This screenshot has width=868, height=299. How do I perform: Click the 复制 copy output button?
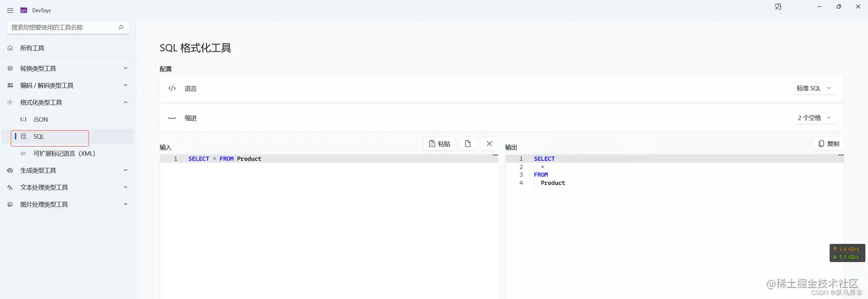point(828,144)
